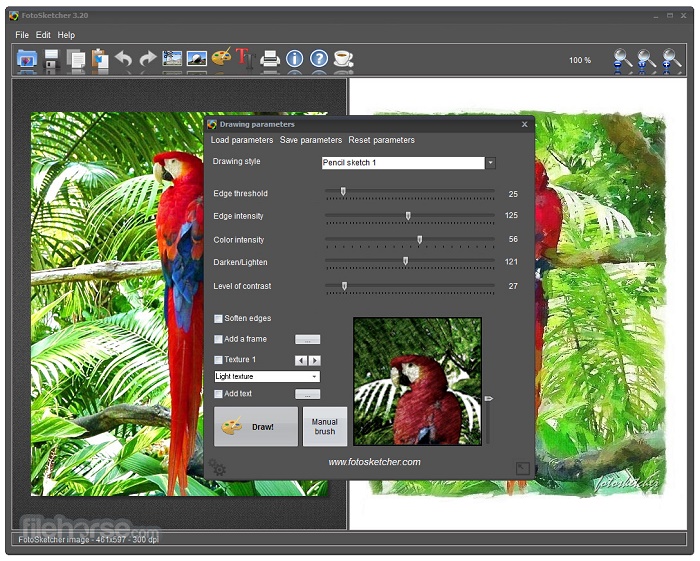Enable the Soften edges checkbox
Screen dimensions: 700x561
point(219,319)
